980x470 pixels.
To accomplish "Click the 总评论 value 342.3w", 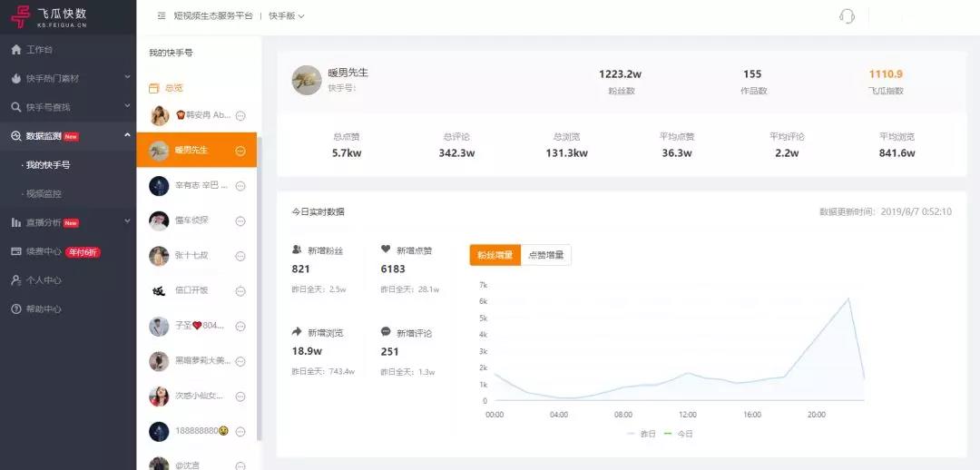I will [456, 153].
